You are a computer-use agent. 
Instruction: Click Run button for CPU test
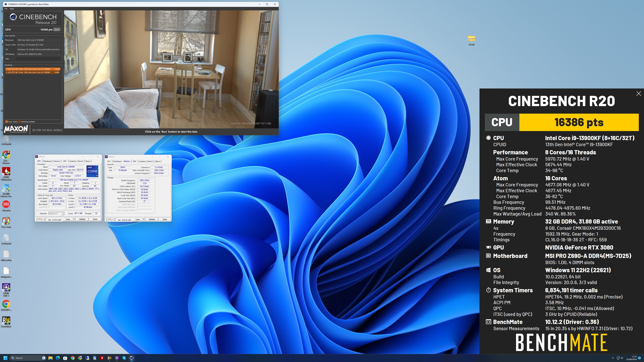tap(57, 29)
